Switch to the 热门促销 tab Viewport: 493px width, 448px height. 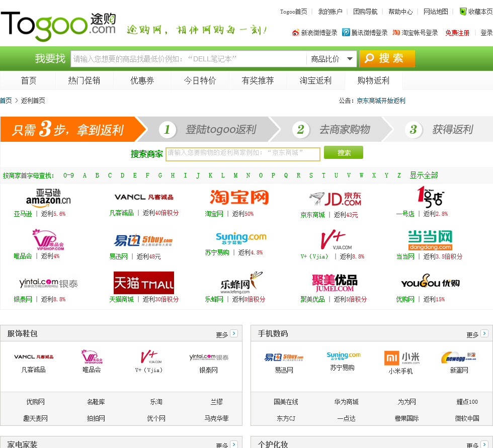(85, 81)
